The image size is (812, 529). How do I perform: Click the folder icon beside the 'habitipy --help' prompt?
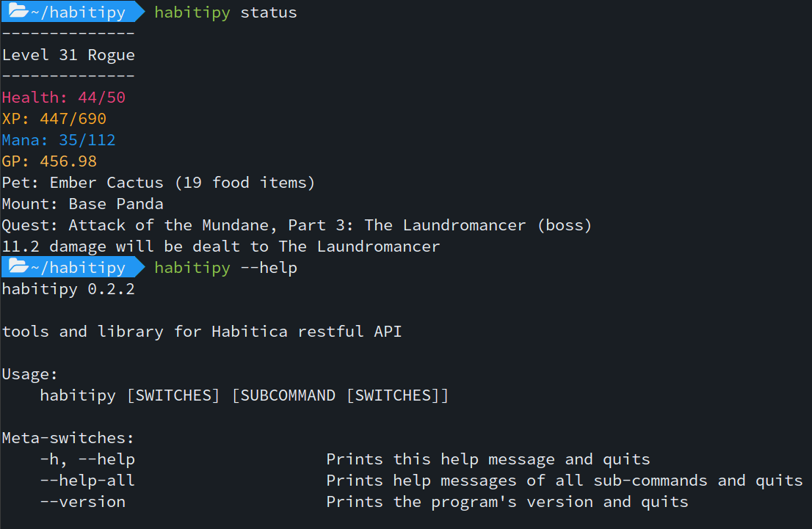[17, 268]
